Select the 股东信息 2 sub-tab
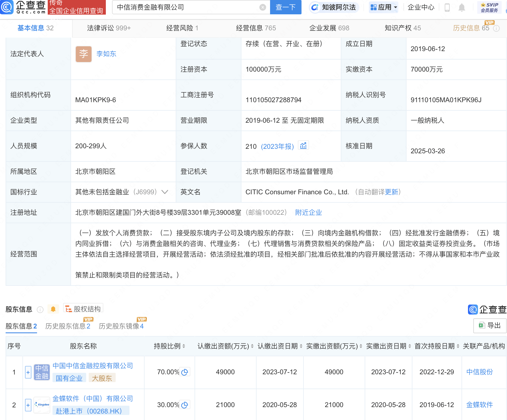This screenshot has height=420, width=507. 21,326
